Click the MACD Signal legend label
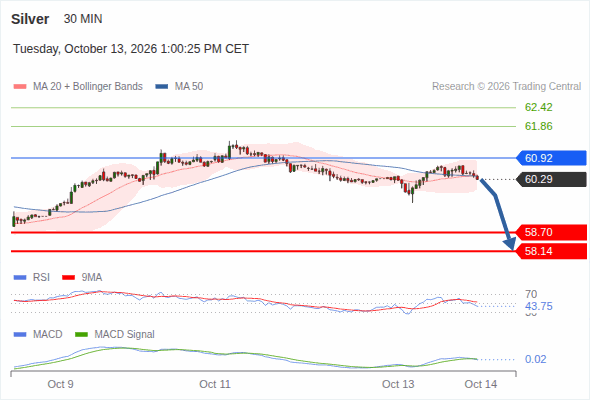The image size is (590, 400). [125, 334]
